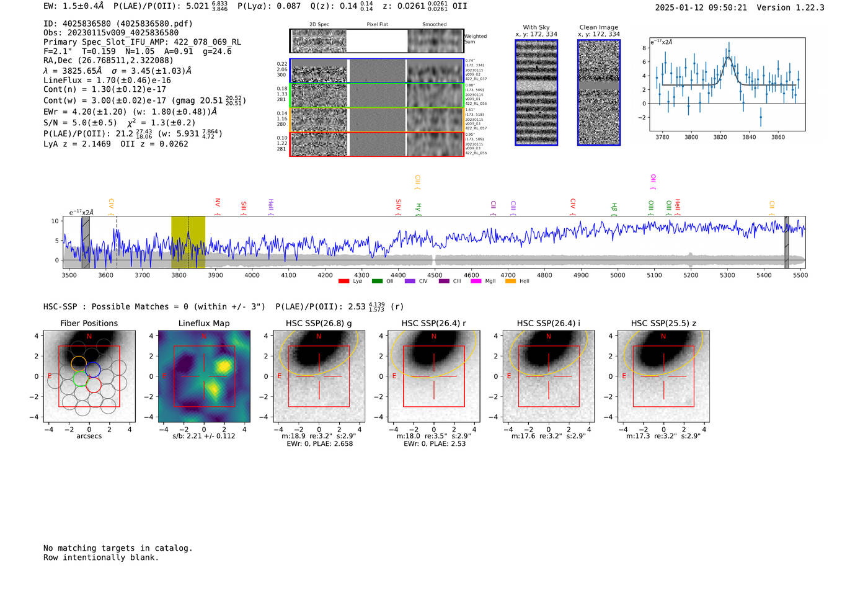Select the HSC SSP(25.5) z cutout
This screenshot has width=868, height=591.
(663, 376)
